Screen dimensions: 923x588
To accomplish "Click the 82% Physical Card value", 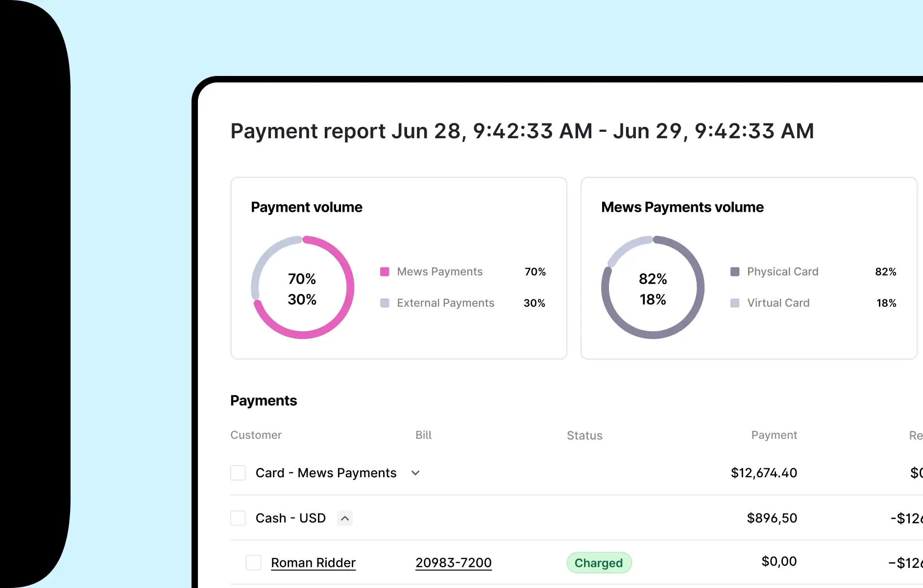I will tap(886, 271).
